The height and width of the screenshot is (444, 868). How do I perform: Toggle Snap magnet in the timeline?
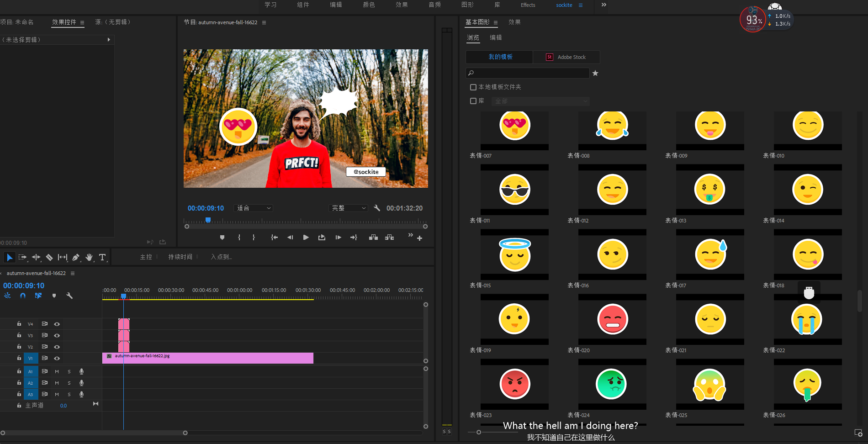coord(23,296)
